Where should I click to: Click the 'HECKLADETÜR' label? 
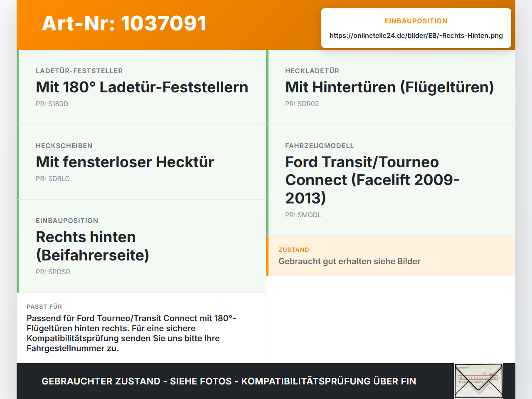[x=312, y=71]
